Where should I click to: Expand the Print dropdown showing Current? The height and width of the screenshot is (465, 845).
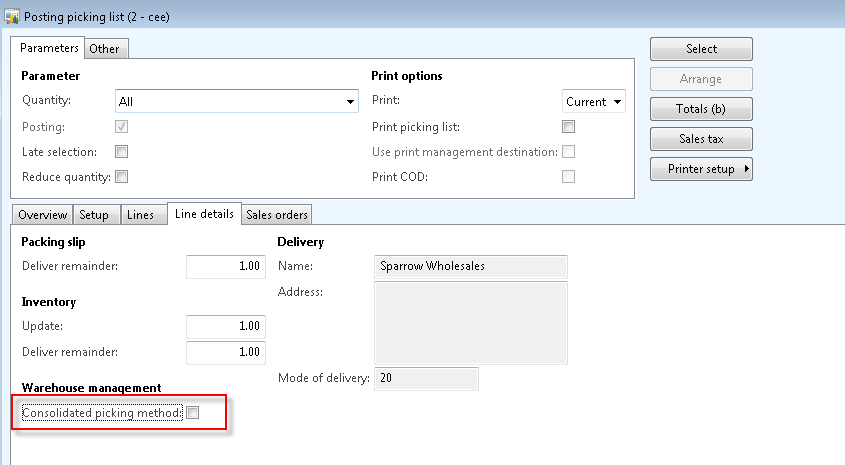tap(617, 102)
